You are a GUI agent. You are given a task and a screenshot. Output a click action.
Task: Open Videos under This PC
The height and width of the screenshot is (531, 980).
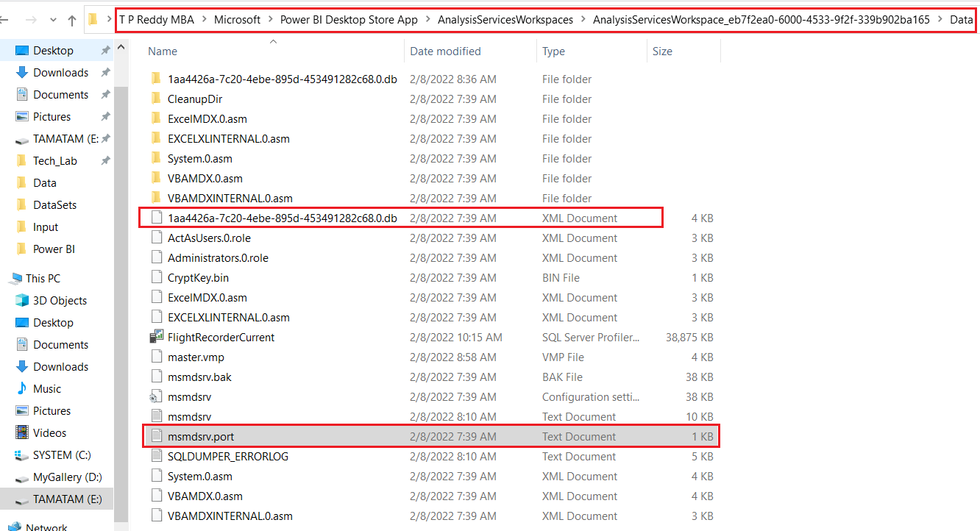coord(49,433)
